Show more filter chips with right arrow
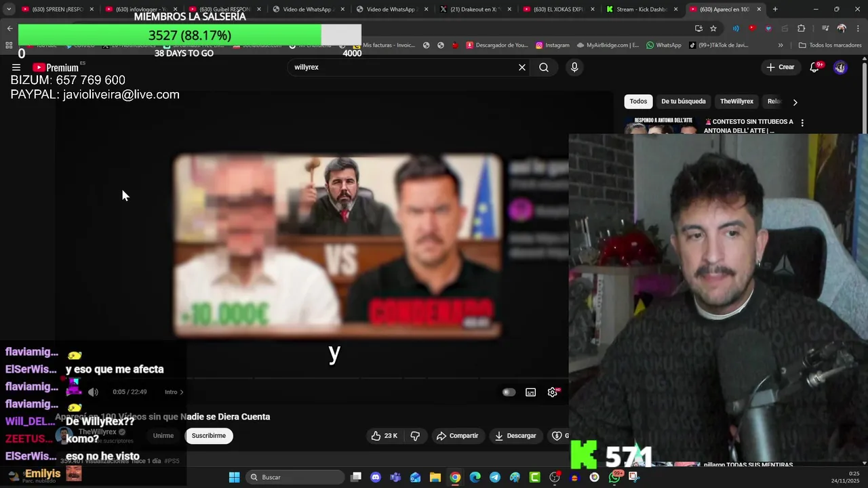The width and height of the screenshot is (868, 488). coord(795,102)
